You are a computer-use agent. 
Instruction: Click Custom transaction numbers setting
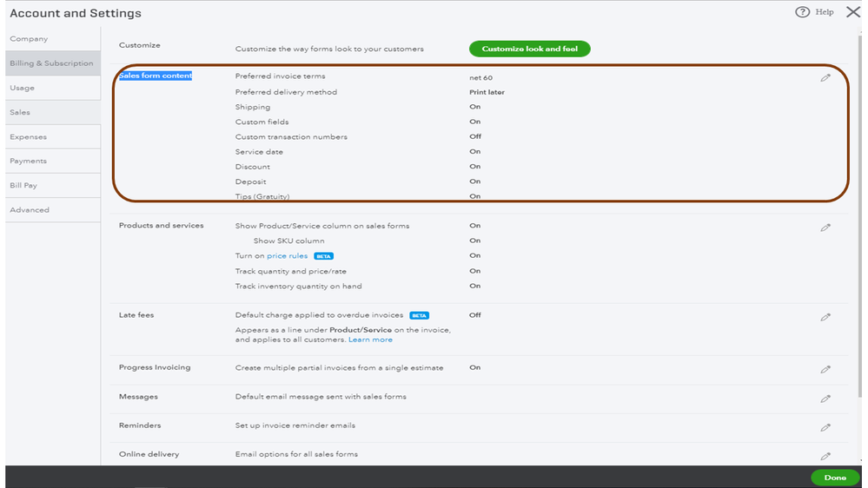coord(291,136)
